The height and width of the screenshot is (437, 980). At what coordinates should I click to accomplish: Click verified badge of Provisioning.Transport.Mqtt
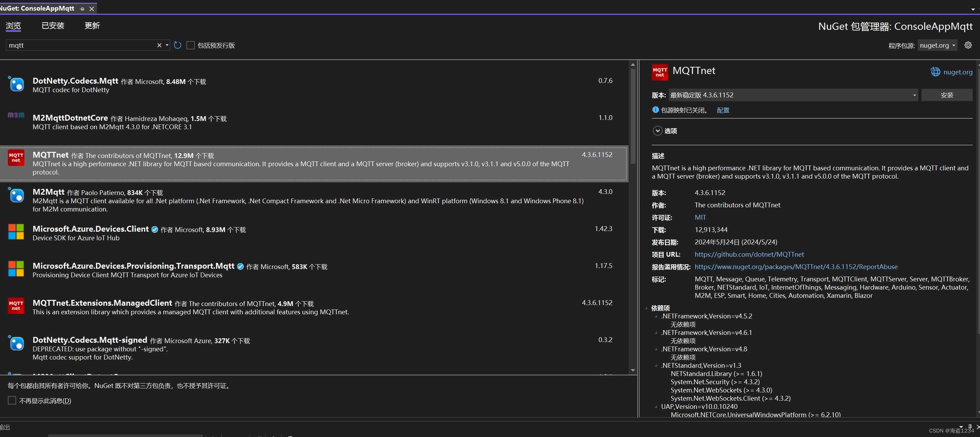click(240, 266)
